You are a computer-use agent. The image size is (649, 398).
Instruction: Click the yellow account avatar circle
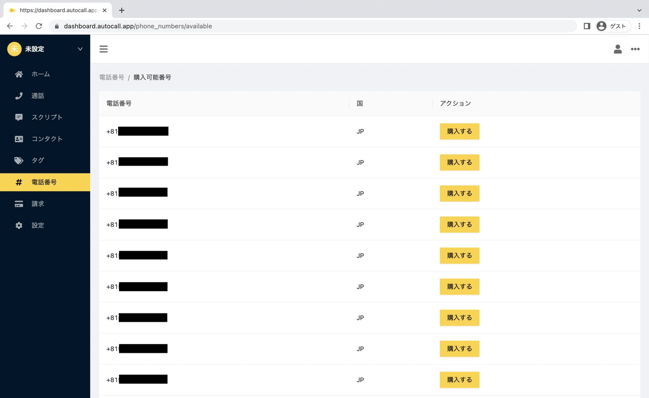(14, 49)
